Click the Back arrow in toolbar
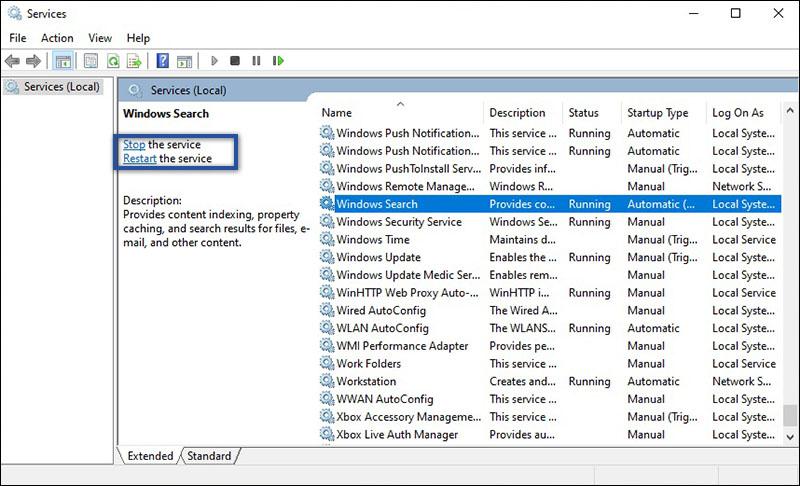The image size is (800, 486). click(12, 61)
